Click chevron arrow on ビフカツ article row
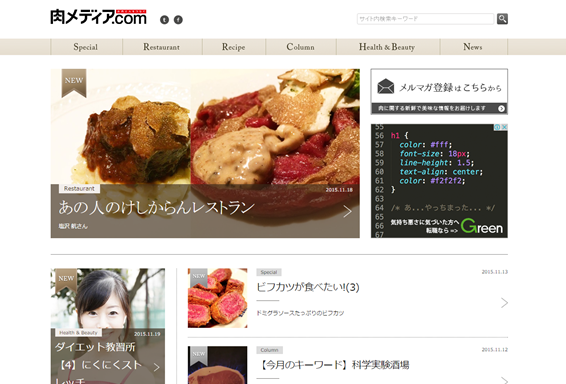The height and width of the screenshot is (384, 566). click(x=504, y=303)
